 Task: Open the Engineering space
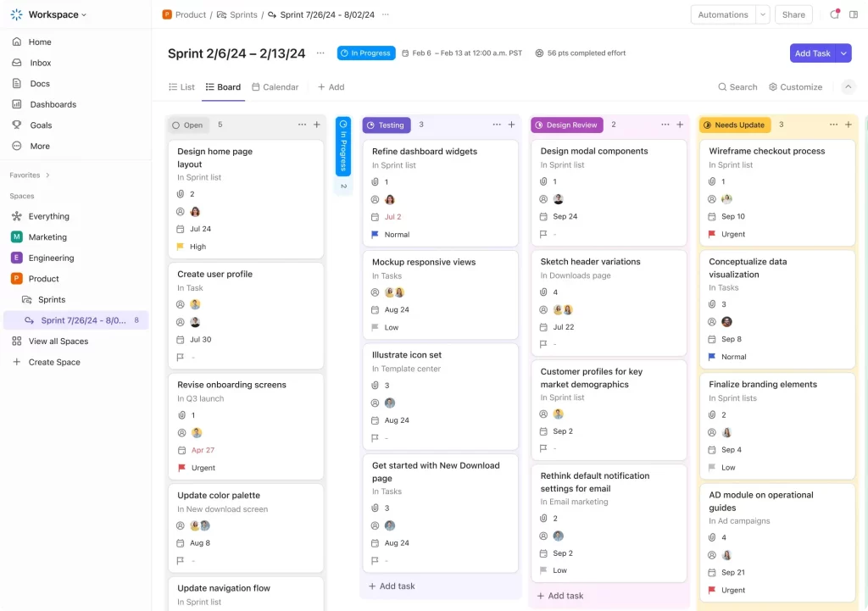(x=51, y=258)
